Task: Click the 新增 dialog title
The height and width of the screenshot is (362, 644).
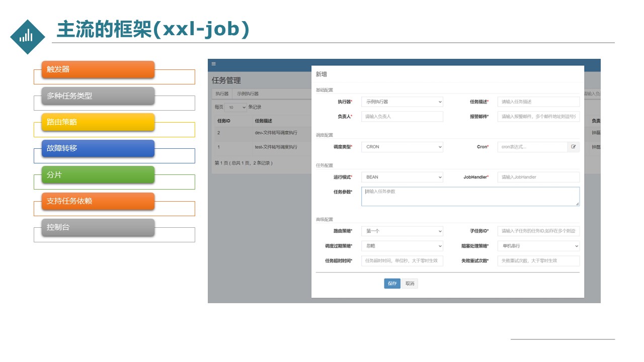Action: [321, 74]
